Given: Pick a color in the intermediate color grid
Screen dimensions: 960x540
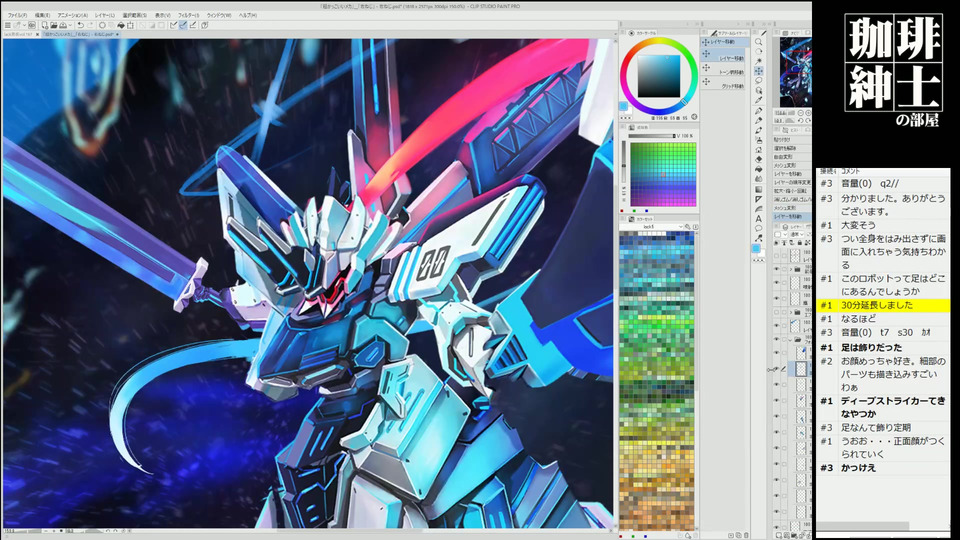Looking at the screenshot, I should (663, 174).
